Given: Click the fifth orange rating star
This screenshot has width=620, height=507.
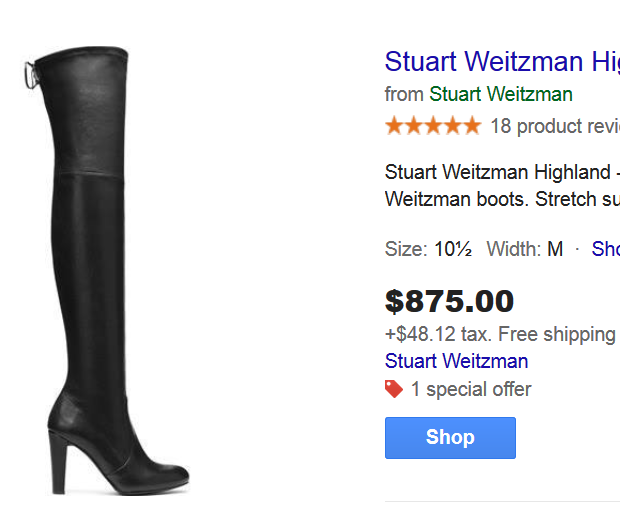Looking at the screenshot, I should pyautogui.click(x=471, y=126).
